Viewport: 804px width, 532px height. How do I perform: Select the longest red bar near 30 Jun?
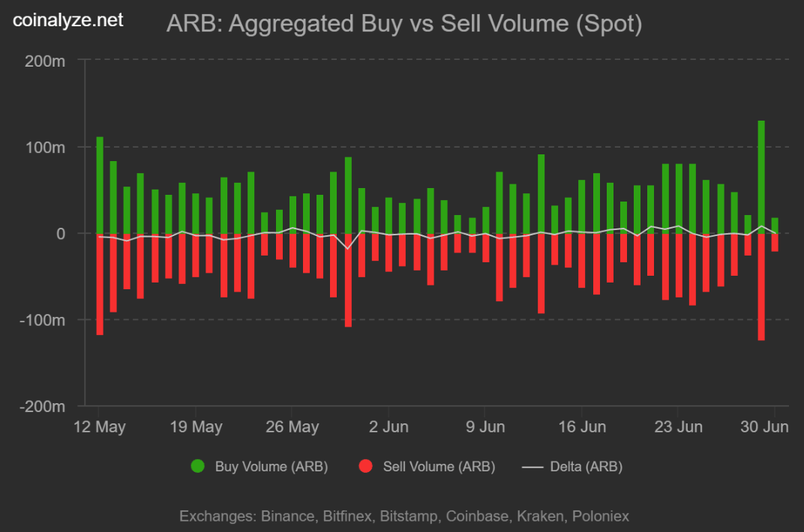(761, 287)
